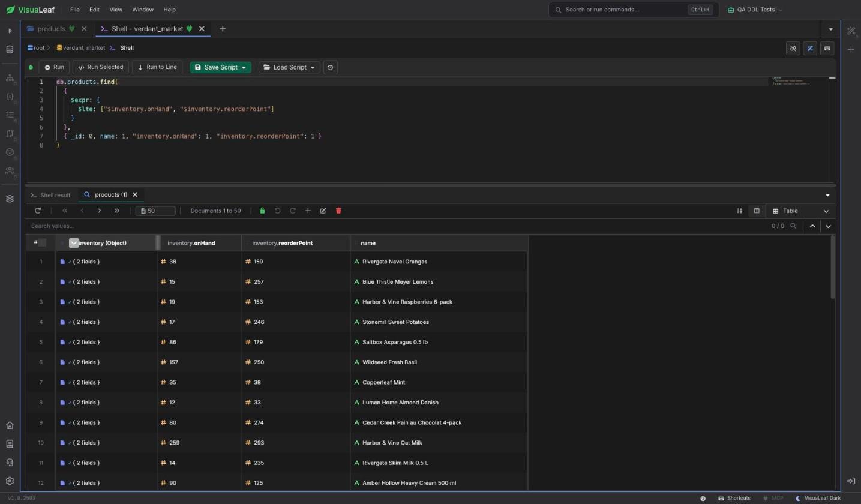The width and height of the screenshot is (861, 504).
Task: Click the Run button
Action: click(54, 67)
